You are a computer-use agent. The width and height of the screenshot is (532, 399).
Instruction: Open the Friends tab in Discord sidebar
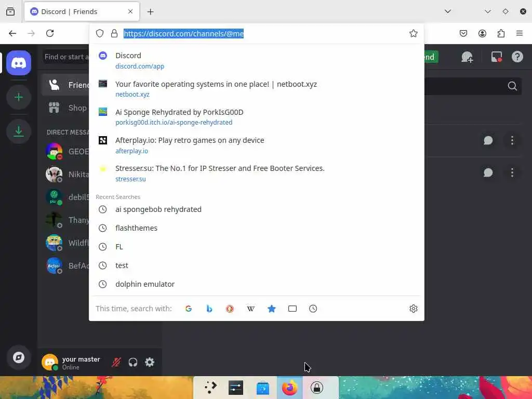click(x=65, y=85)
